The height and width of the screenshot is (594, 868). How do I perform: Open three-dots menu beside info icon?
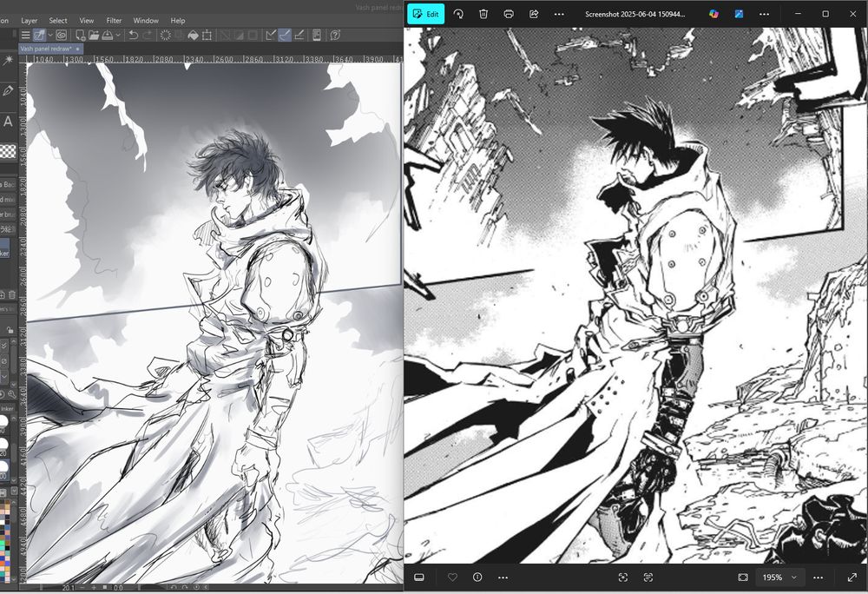503,577
